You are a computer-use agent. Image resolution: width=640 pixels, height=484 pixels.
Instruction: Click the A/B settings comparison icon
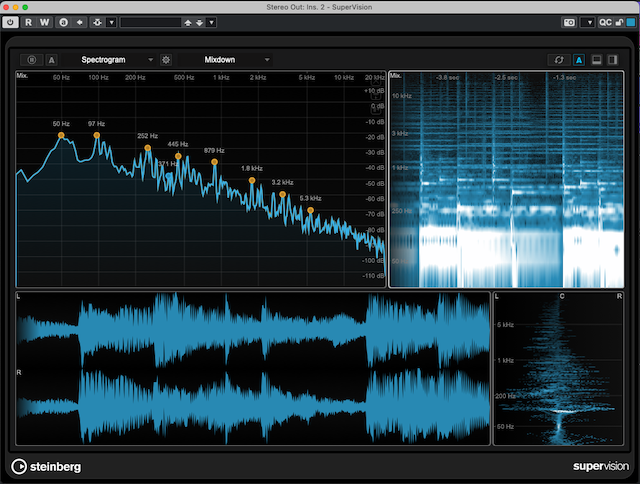click(64, 21)
